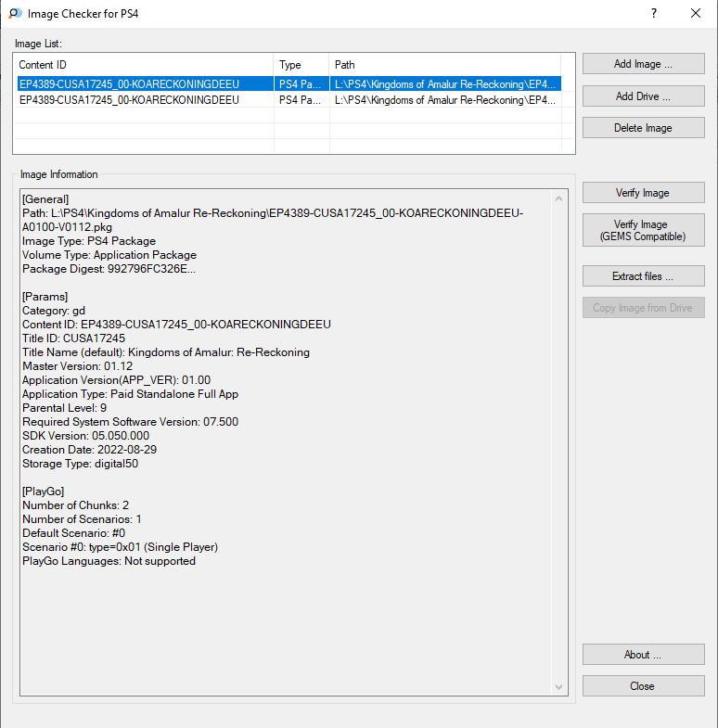Click the Master Version: 01.12 line
Viewport: 718px width, 728px height.
pyautogui.click(x=78, y=366)
